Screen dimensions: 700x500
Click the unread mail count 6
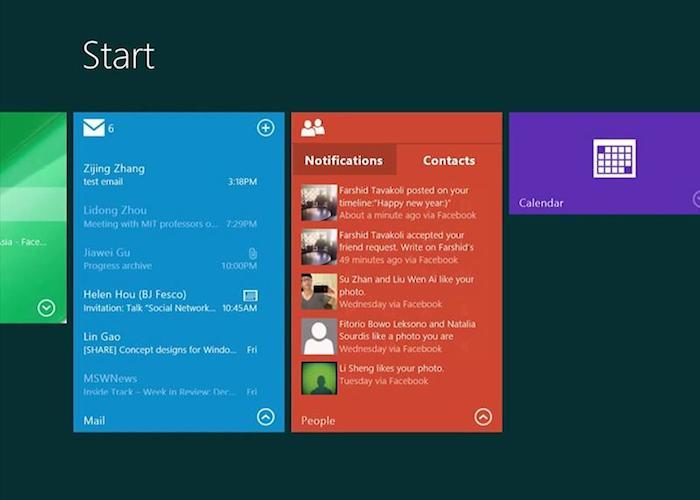tap(111, 129)
